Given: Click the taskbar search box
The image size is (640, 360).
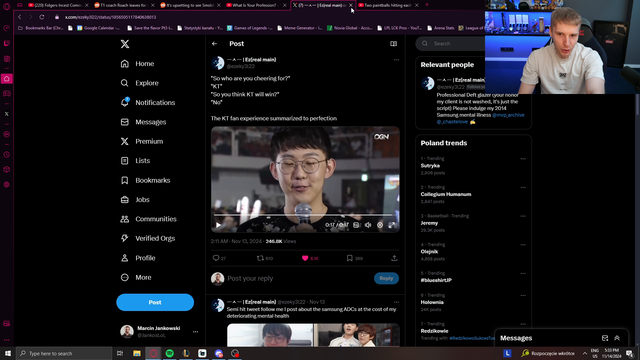Looking at the screenshot, I should [x=64, y=353].
